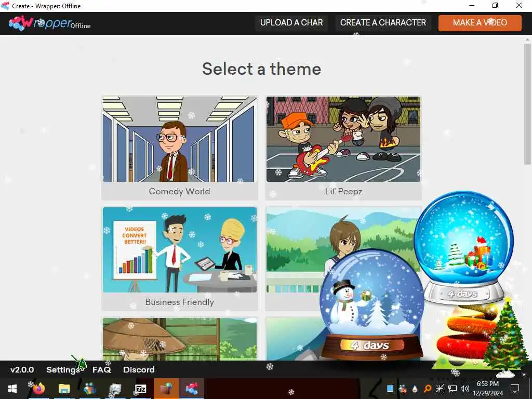Viewport: 532px width, 399px height.
Task: Click the orange magnifier tray icon
Action: (428, 389)
